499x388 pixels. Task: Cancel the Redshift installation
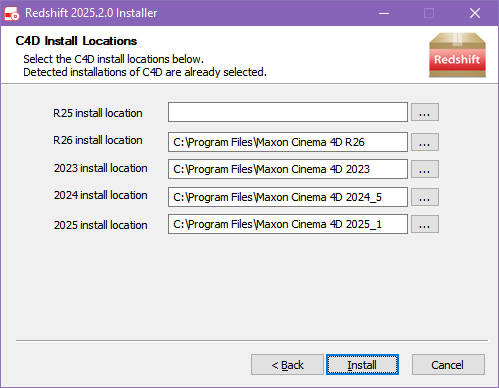pyautogui.click(x=448, y=365)
